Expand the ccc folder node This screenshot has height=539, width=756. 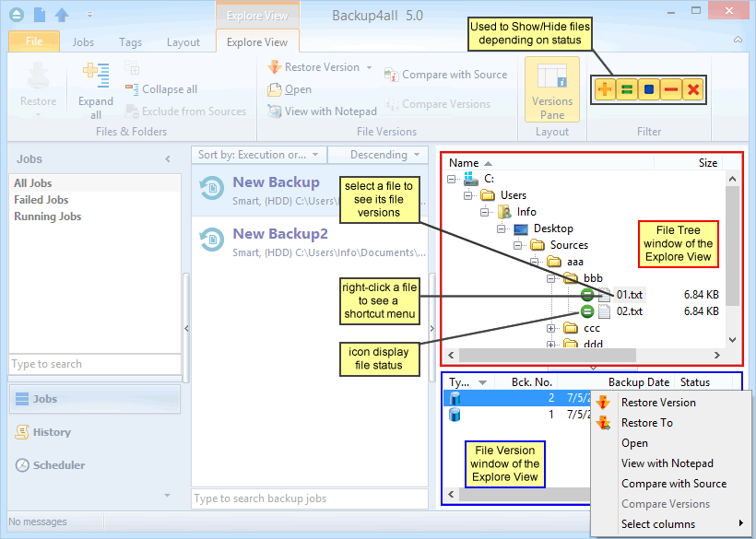[x=550, y=329]
